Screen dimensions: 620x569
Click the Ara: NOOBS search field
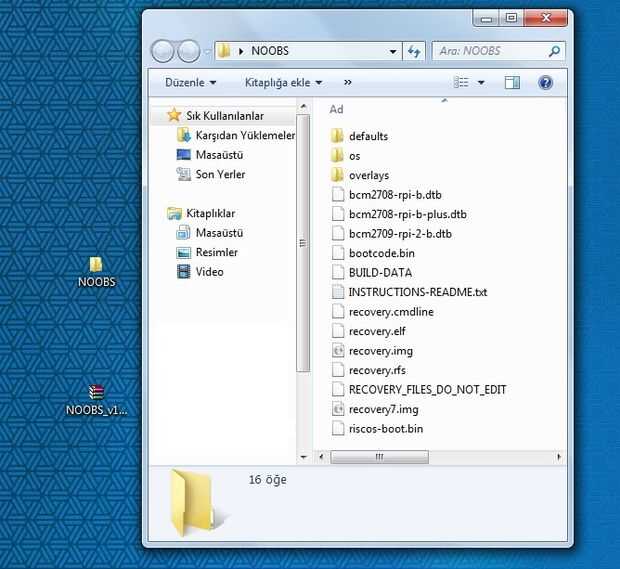click(498, 51)
